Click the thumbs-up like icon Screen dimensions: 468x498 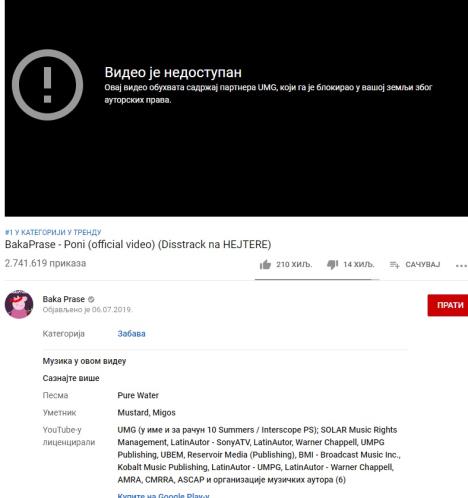(x=265, y=265)
